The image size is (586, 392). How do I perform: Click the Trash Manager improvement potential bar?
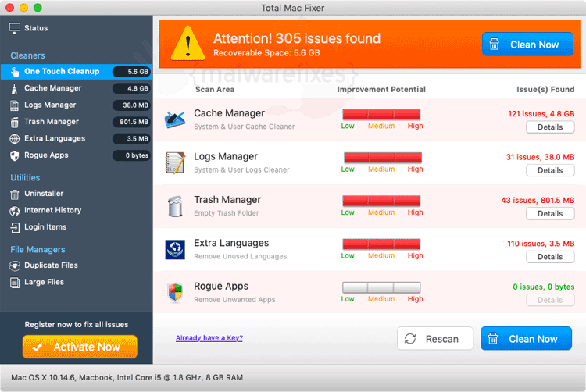tap(381, 201)
